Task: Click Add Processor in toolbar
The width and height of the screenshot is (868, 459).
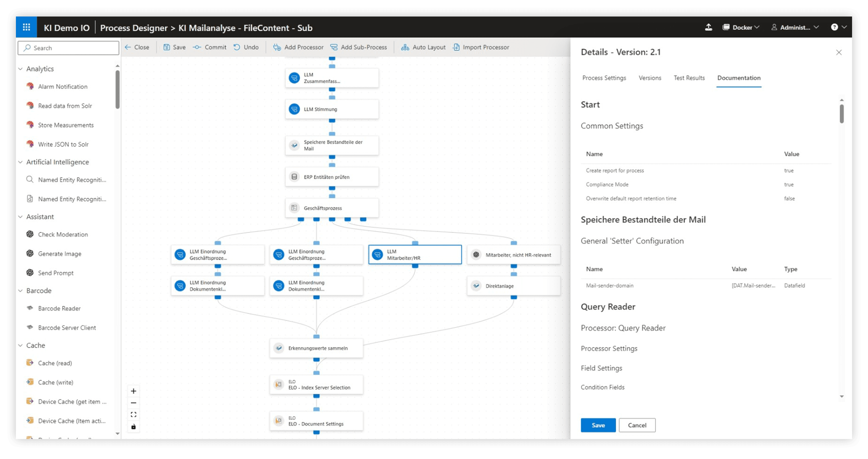Action: [298, 47]
